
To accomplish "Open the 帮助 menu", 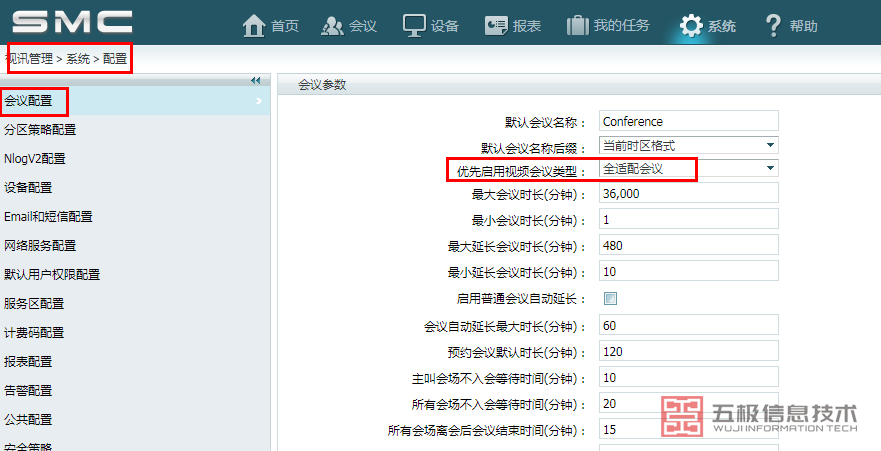I will (x=803, y=26).
